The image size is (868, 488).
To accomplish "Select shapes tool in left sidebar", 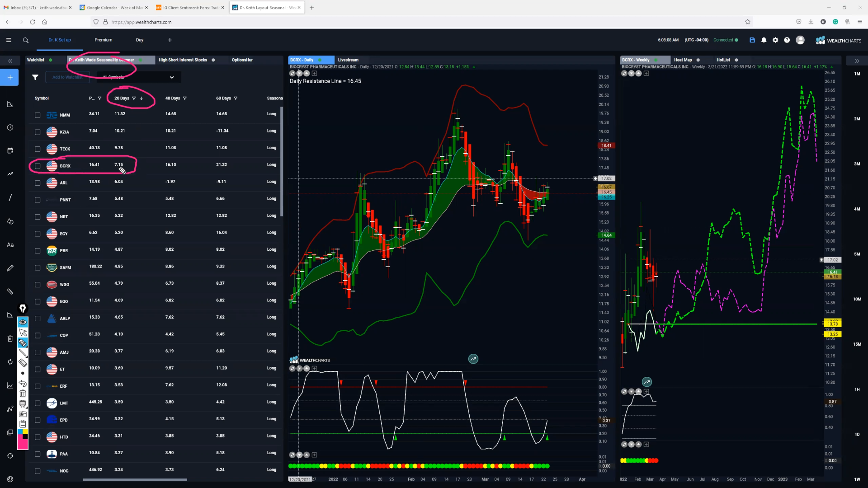I will (10, 221).
